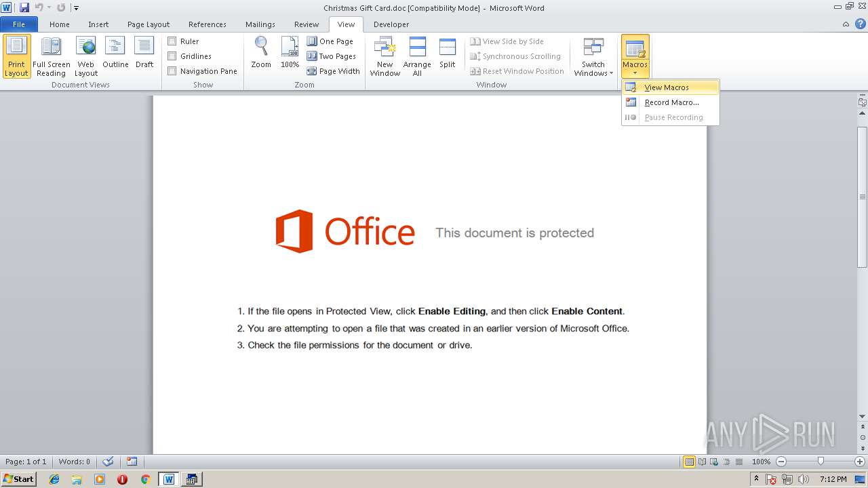Open proofing errors check icon
Screen dimensions: 868x488
tap(108, 462)
